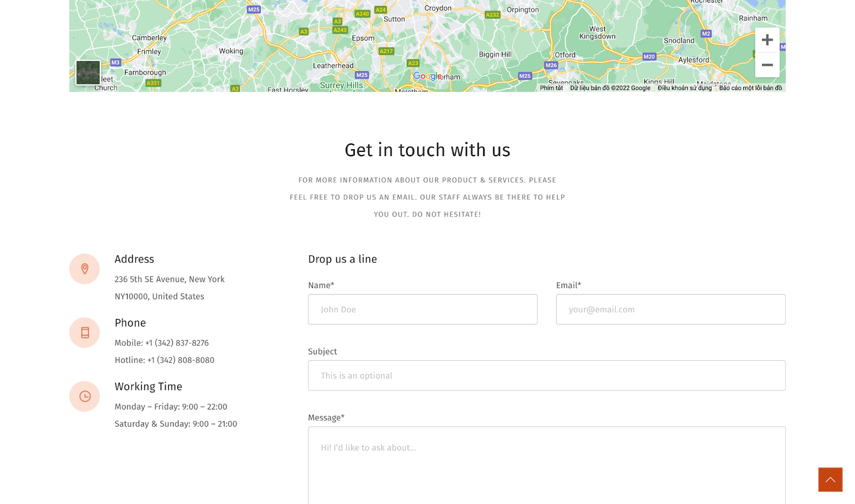Screen dimensions: 855x504
Task: Click the 'Name*' field label
Action: 321,285
